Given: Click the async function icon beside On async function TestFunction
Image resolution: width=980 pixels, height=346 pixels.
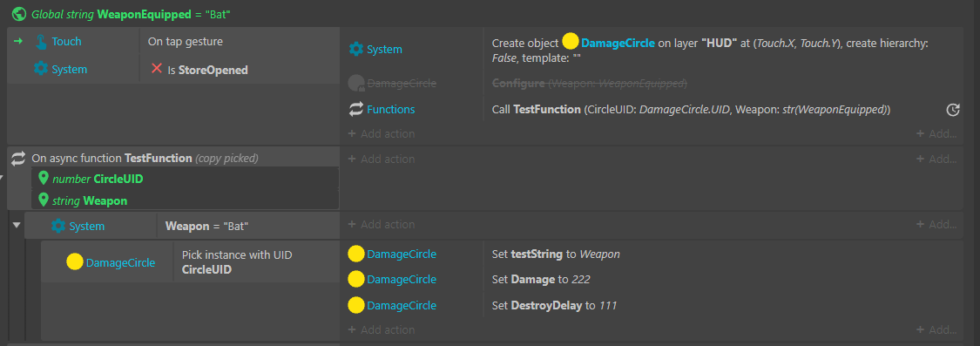Looking at the screenshot, I should point(19,158).
